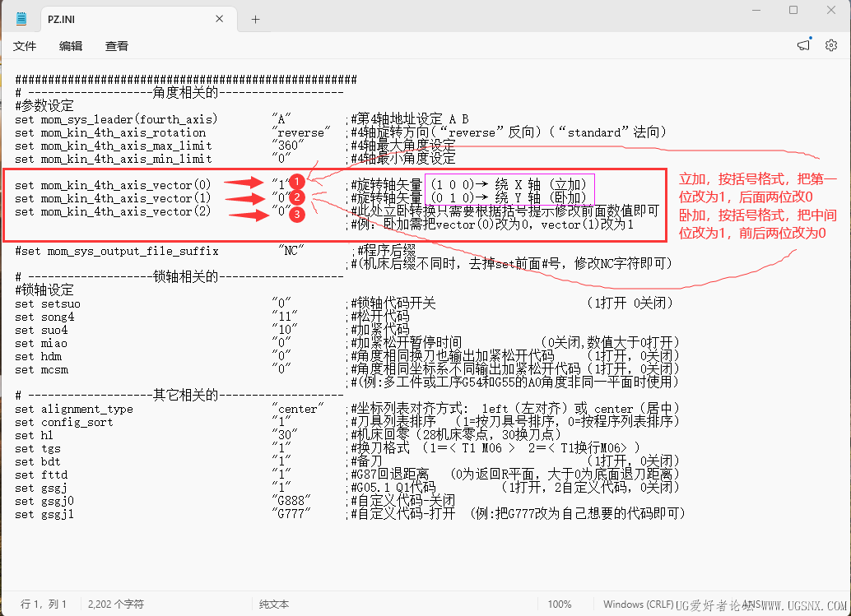Screen dimensions: 851x616
Task: Maximize the Notepad window
Action: 793,10
